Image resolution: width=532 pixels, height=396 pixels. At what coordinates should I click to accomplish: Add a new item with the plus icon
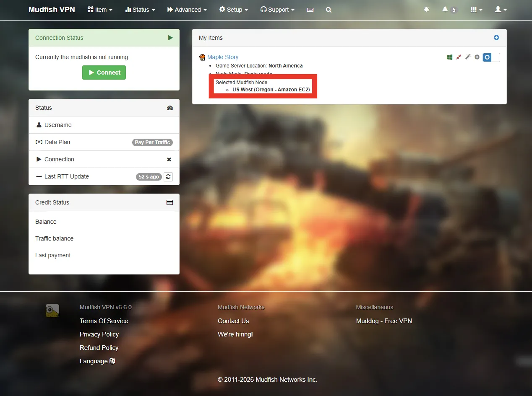pos(496,38)
